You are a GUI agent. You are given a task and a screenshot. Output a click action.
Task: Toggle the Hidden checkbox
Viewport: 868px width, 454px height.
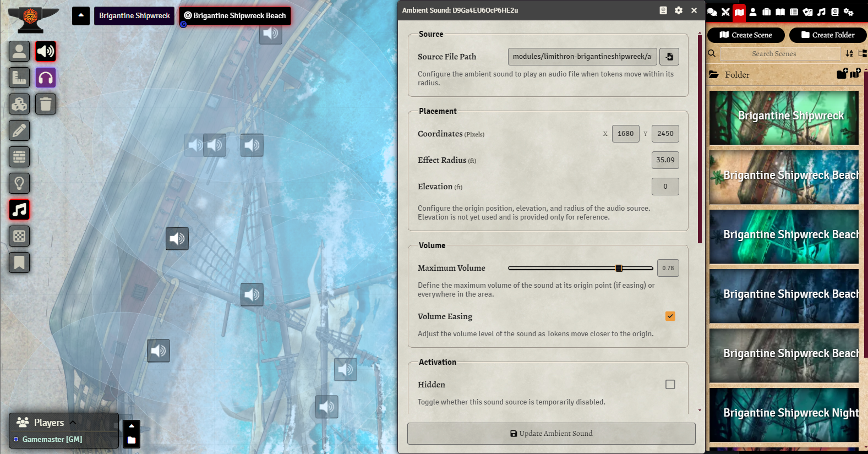click(x=670, y=385)
